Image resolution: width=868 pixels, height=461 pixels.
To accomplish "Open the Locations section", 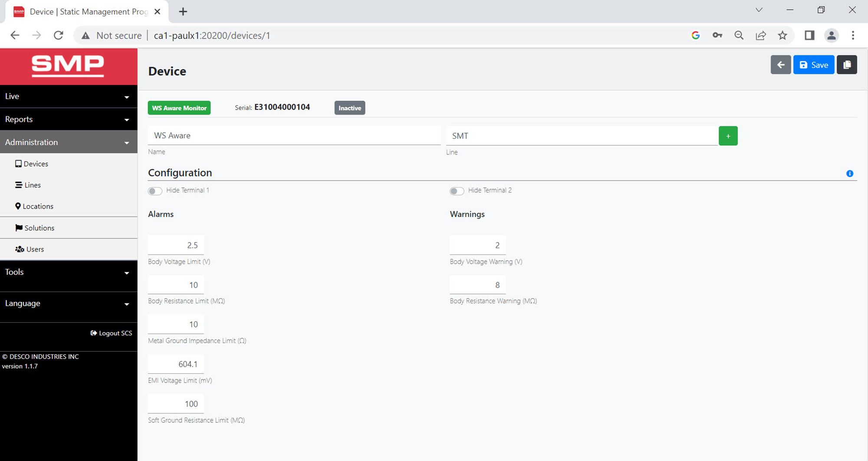I will pyautogui.click(x=37, y=206).
